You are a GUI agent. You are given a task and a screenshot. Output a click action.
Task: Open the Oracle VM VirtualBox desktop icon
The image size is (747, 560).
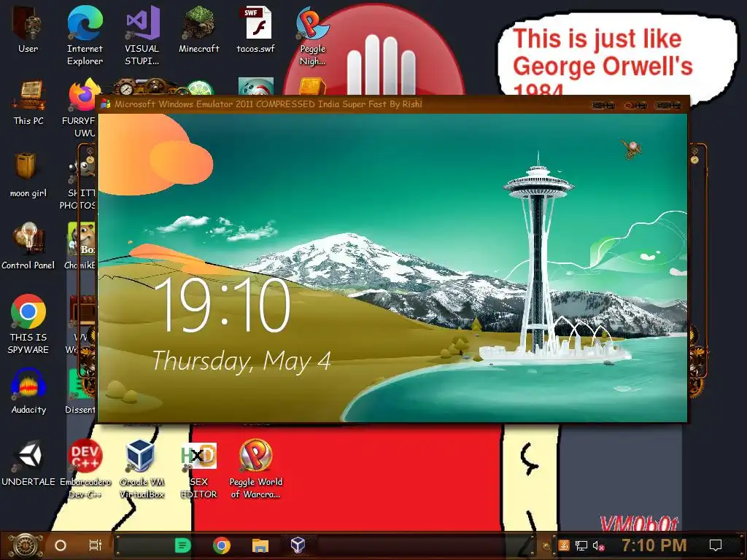click(142, 469)
